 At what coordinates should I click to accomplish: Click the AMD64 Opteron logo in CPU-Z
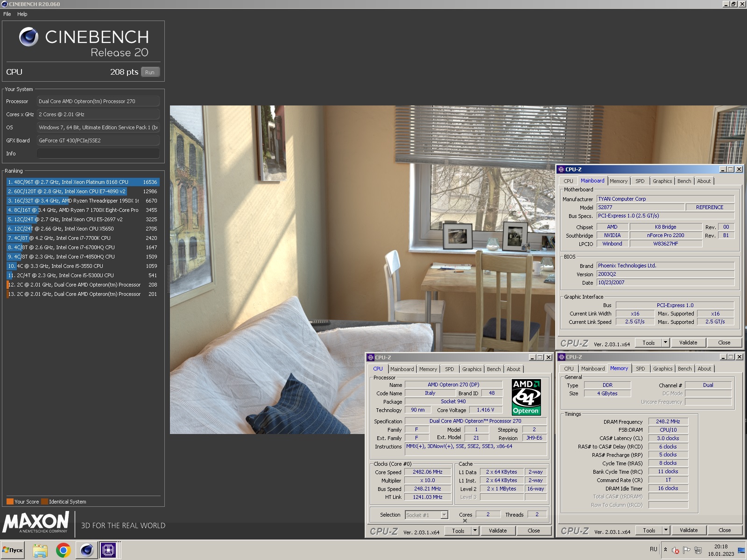click(x=526, y=397)
